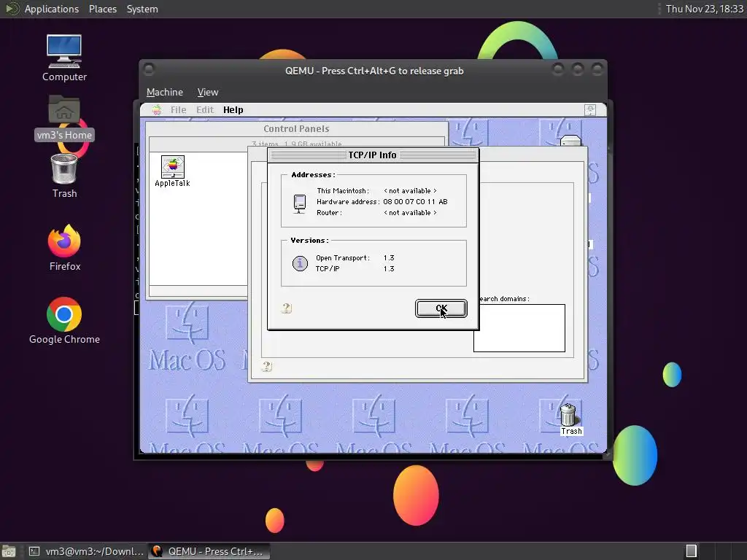Open the QEMU View menu
Viewport: 747px width, 560px height.
coord(208,93)
